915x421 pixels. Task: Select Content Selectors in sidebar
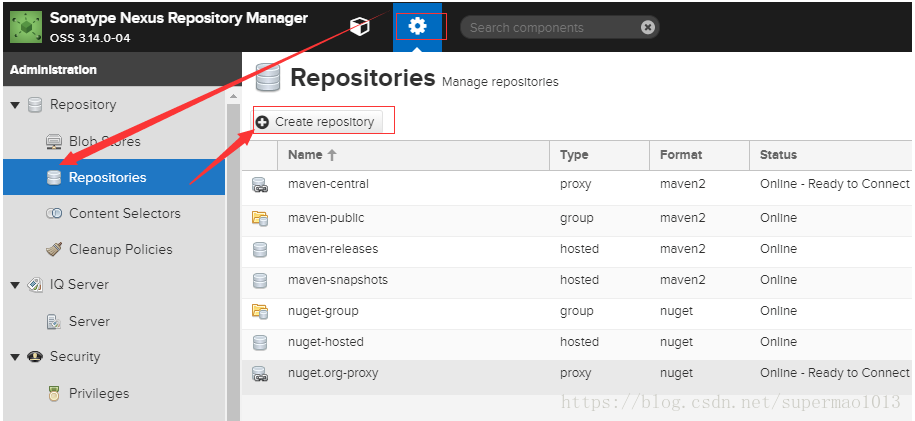point(124,213)
